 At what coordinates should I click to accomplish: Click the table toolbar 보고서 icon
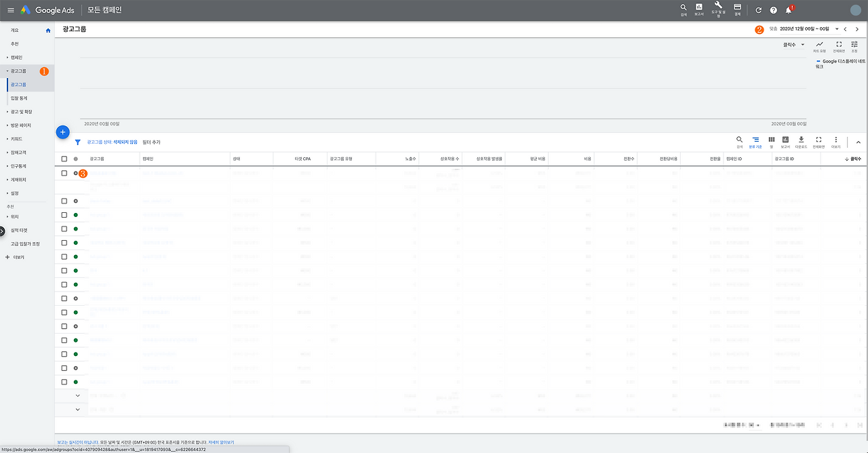tap(785, 141)
